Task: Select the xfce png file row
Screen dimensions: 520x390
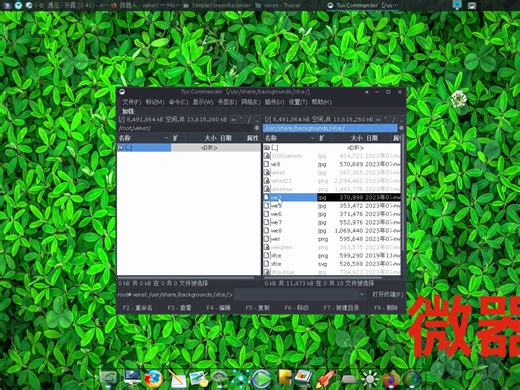Action: point(332,256)
